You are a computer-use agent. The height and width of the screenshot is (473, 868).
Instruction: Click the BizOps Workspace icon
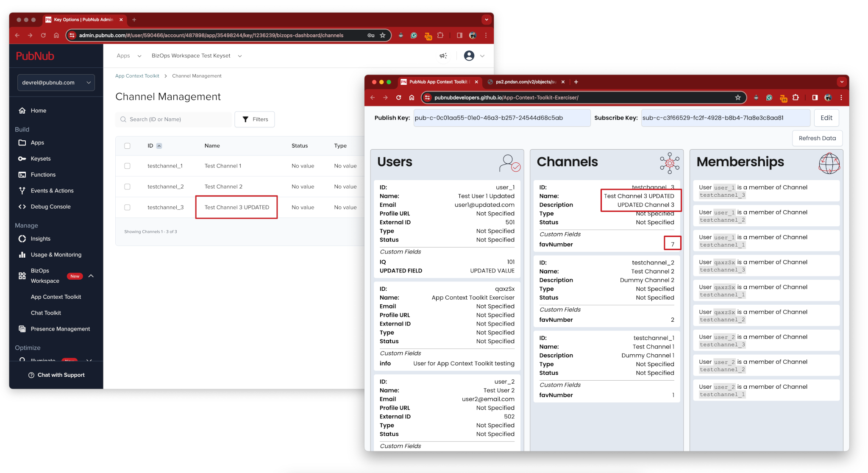(21, 275)
